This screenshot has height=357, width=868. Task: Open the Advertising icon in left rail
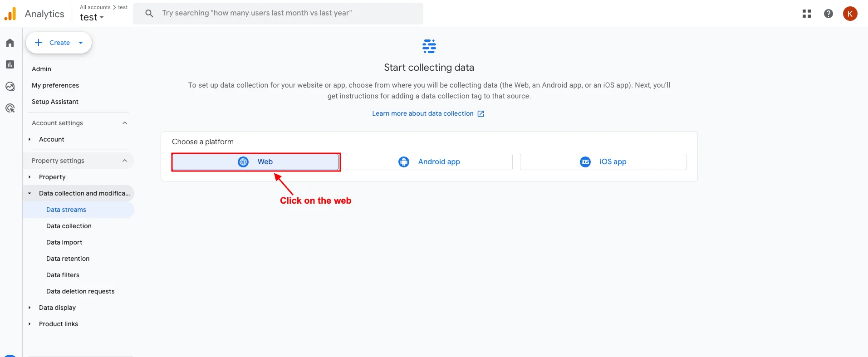[10, 108]
